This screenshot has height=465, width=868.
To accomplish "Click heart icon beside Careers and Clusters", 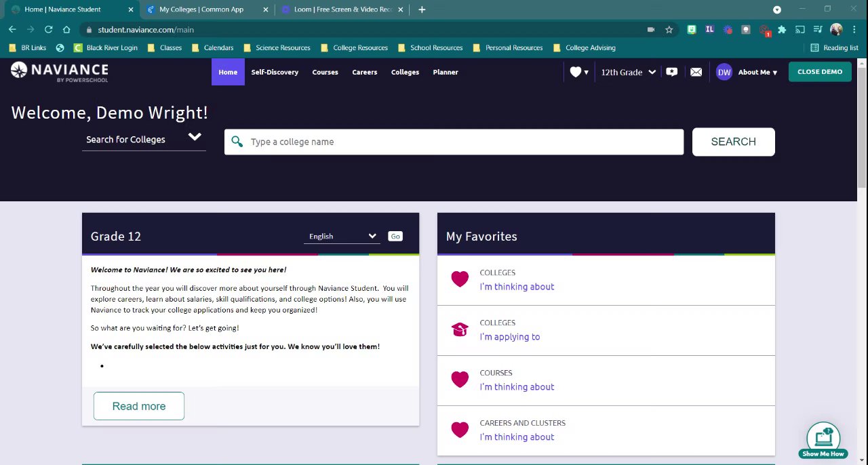I will coord(460,430).
